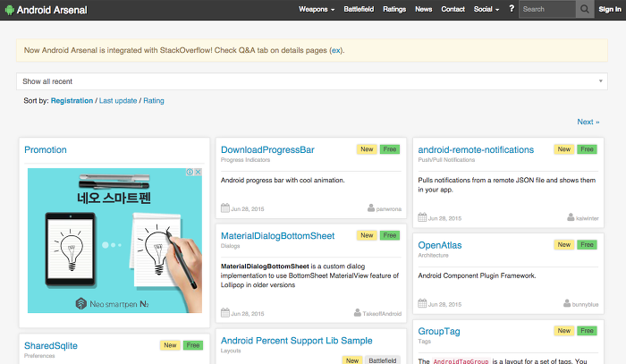Click Free badge on DownloadProgressBar
This screenshot has height=364, width=626.
390,149
